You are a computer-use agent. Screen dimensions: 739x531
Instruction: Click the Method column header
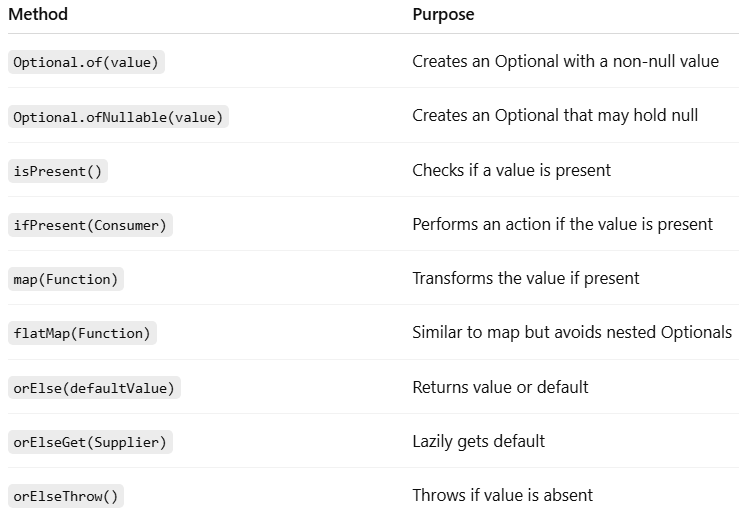(38, 14)
